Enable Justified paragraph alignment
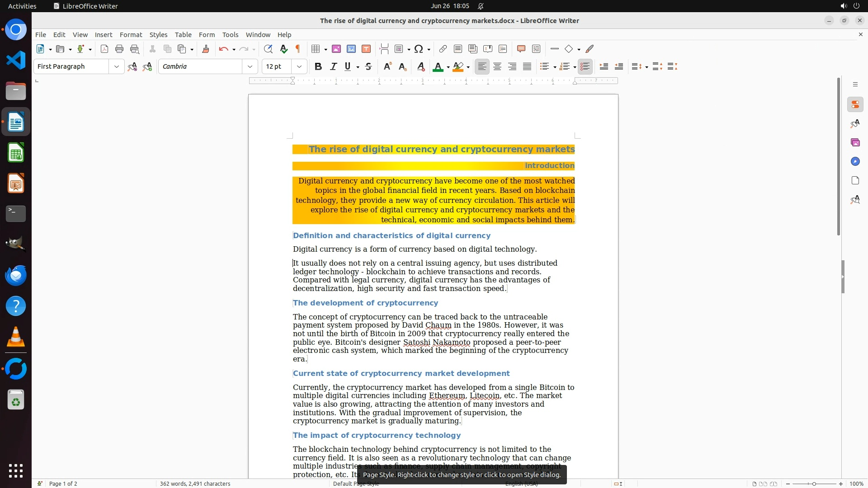The height and width of the screenshot is (488, 868). click(527, 67)
